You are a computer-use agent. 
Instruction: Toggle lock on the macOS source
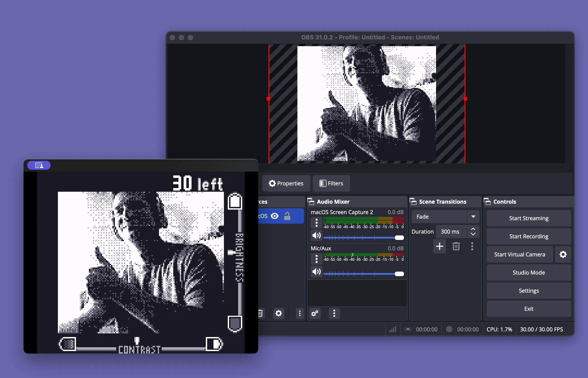coord(287,216)
